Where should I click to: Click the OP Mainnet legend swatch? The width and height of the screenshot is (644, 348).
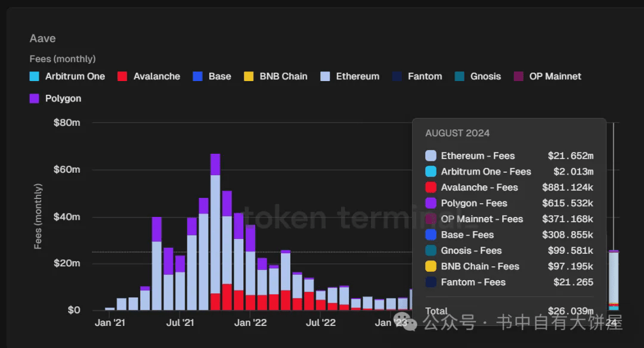point(519,76)
